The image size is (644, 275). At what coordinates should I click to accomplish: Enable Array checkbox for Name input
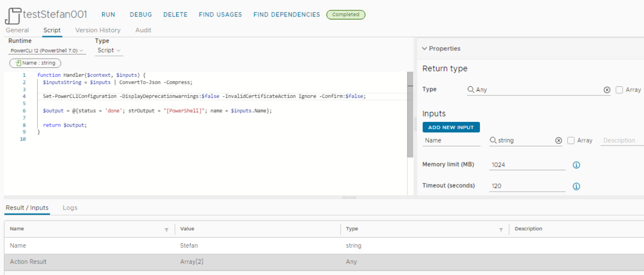pyautogui.click(x=571, y=140)
